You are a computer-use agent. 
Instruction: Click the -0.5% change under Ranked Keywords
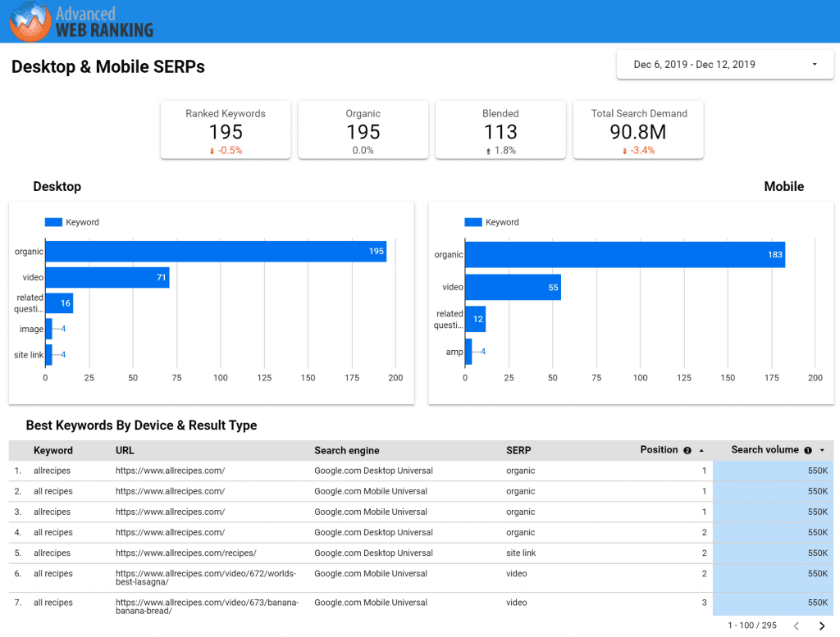(x=226, y=151)
